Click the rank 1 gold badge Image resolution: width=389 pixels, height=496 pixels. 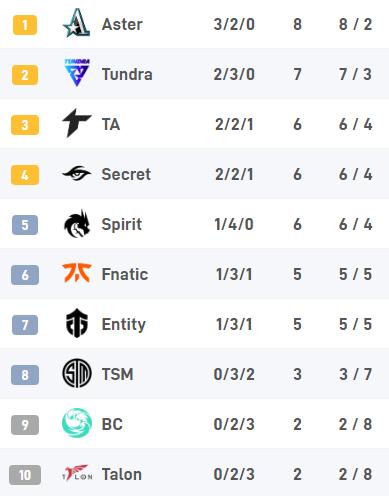(x=25, y=25)
